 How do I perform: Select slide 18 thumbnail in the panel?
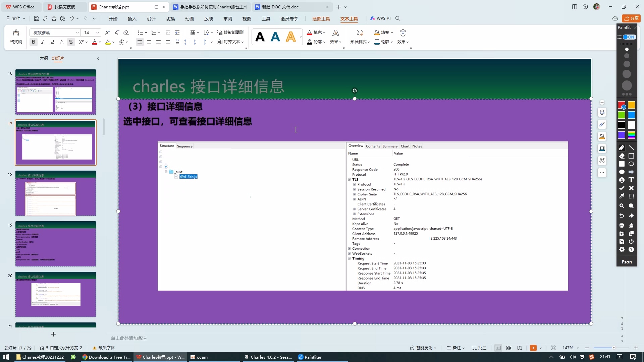click(x=55, y=193)
